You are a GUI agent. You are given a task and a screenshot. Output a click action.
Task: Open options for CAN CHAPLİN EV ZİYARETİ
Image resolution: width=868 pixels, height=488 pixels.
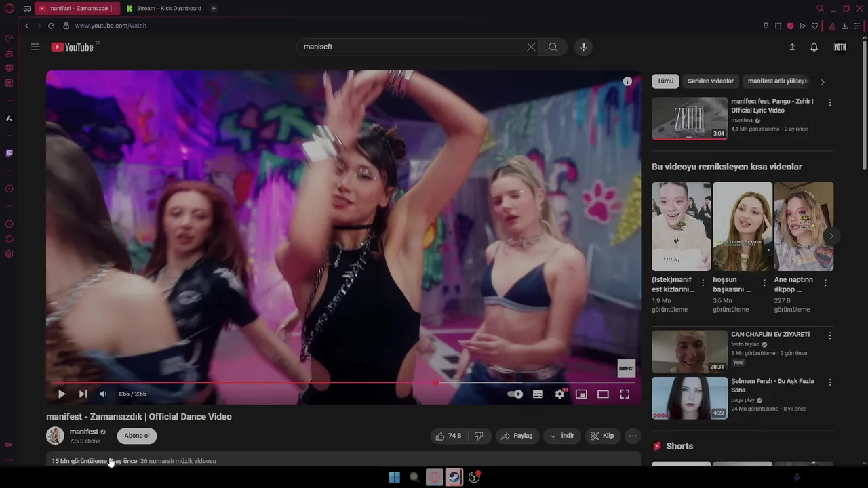pos(830,336)
